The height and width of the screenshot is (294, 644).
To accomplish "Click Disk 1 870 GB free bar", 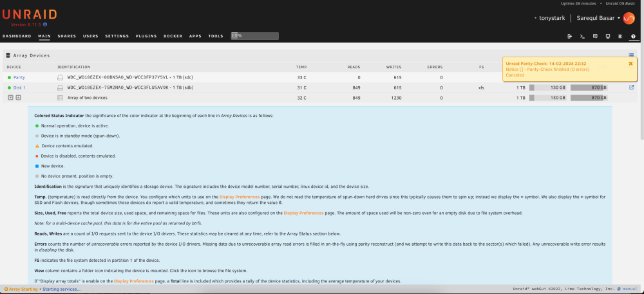I will 589,87.
